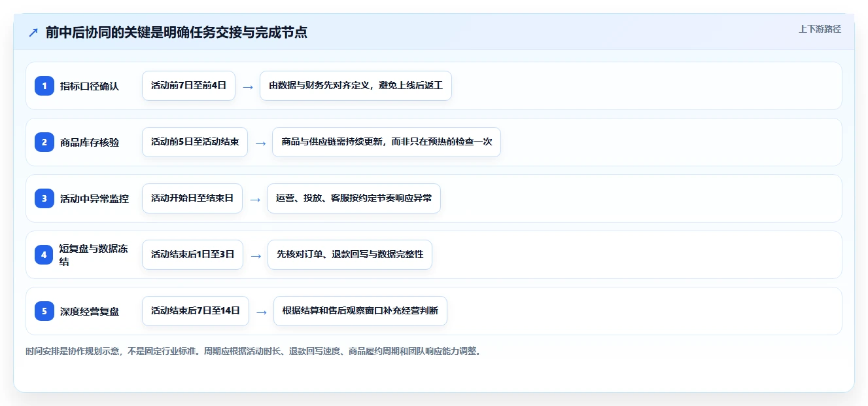Click the 上下游路径 label
Viewport: 868px width, 406px height.
(820, 29)
